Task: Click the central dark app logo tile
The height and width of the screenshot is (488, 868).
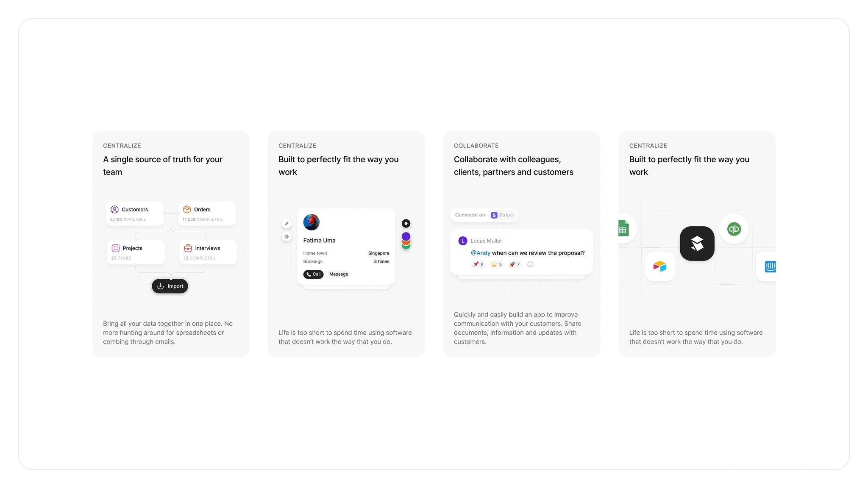Action: (697, 244)
